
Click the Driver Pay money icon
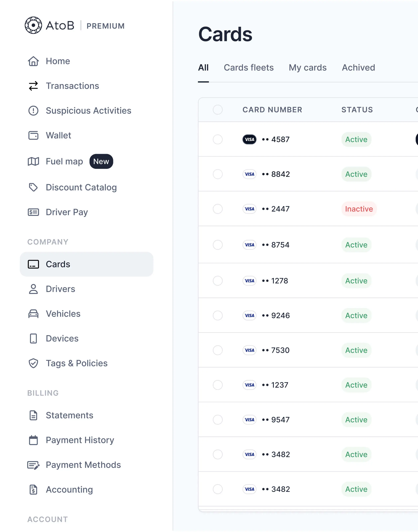(x=33, y=212)
